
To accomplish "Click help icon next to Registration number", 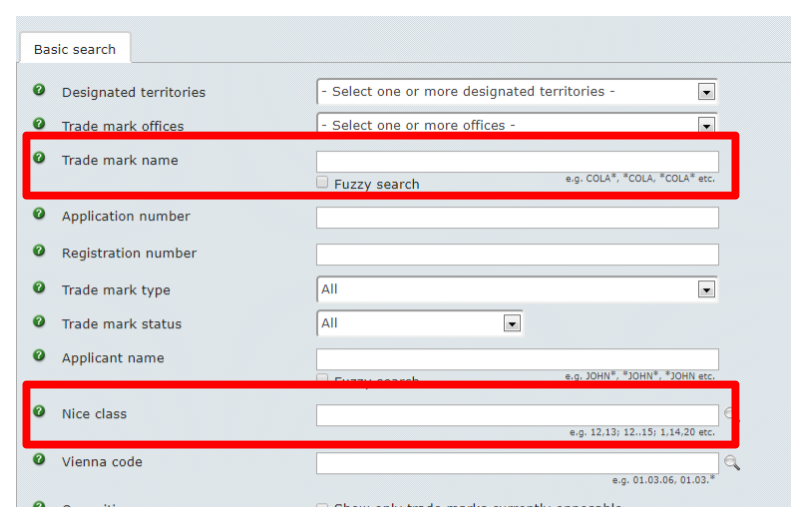I will point(39,251).
